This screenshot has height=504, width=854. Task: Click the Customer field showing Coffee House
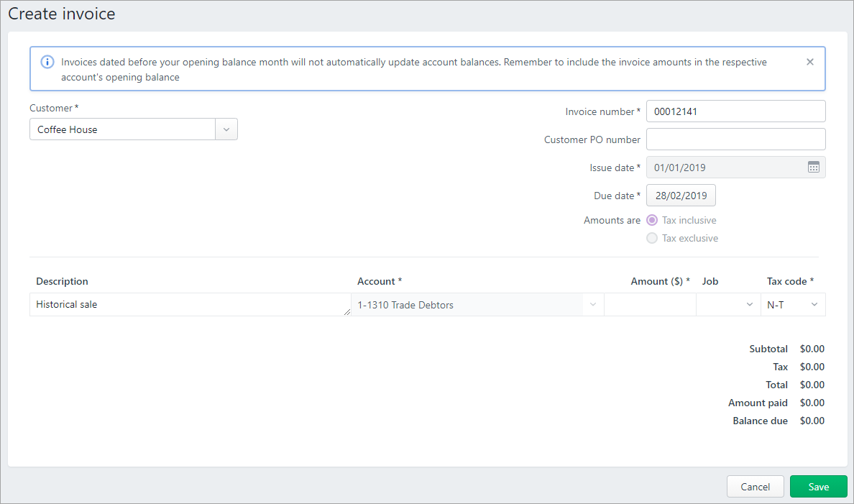[x=122, y=129]
